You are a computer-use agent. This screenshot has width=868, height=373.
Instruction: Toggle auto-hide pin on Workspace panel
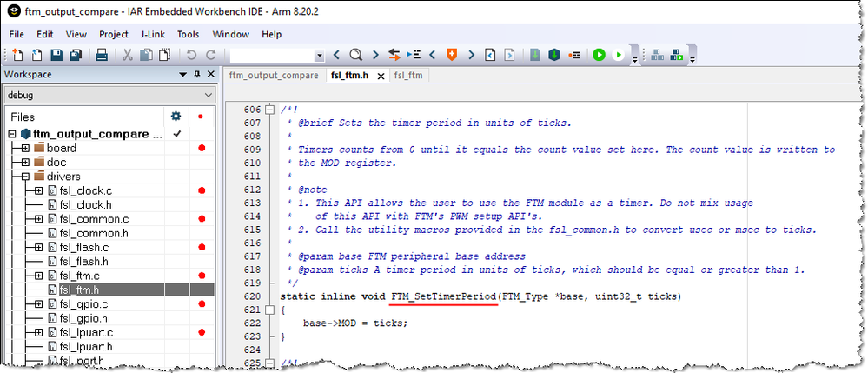(x=197, y=74)
